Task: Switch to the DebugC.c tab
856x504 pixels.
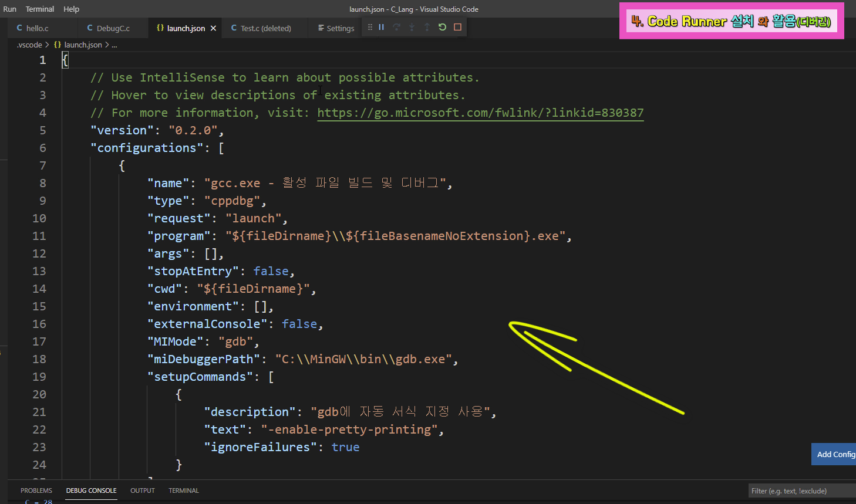Action: [113, 28]
